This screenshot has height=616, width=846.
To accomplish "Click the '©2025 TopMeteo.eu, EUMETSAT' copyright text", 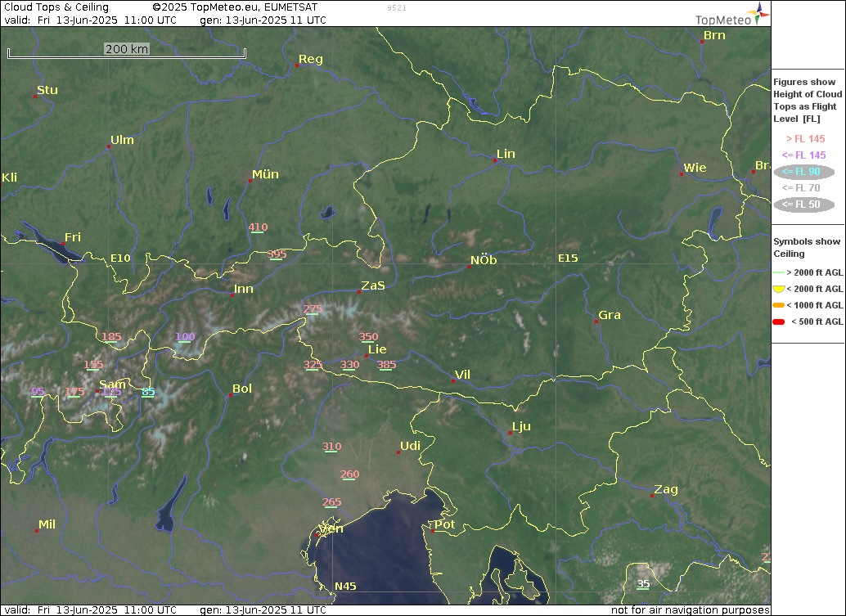I will click(x=236, y=7).
